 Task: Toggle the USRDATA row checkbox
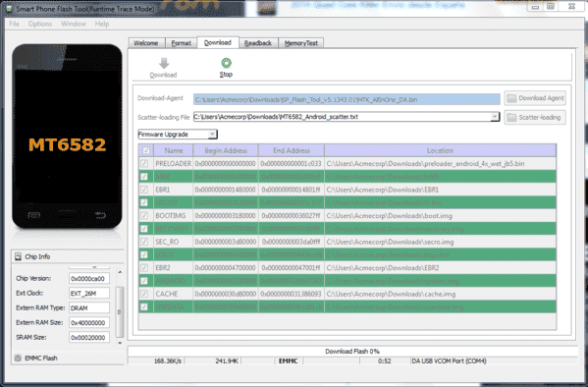(x=144, y=307)
